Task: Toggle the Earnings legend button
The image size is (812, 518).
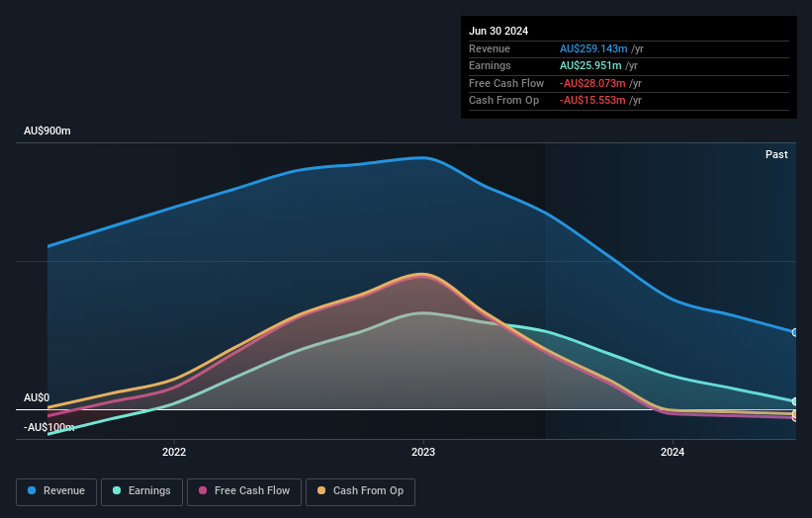Action: [141, 491]
